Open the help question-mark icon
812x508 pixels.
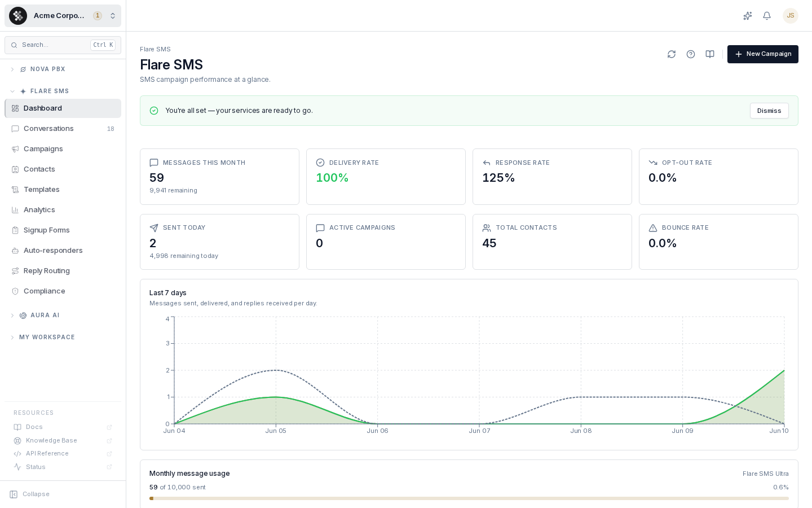pyautogui.click(x=691, y=54)
